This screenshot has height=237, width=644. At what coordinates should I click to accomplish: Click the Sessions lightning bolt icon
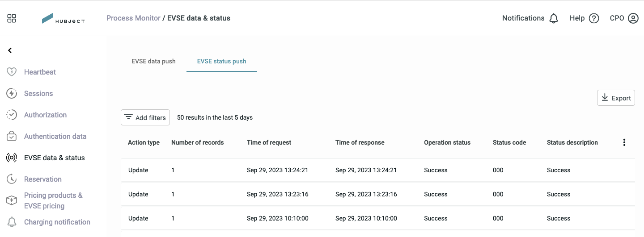pos(12,93)
